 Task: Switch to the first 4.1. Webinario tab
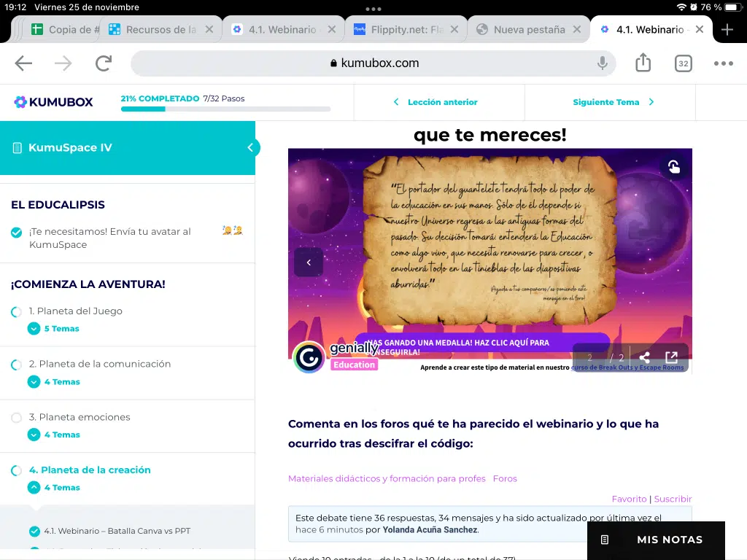(x=282, y=29)
